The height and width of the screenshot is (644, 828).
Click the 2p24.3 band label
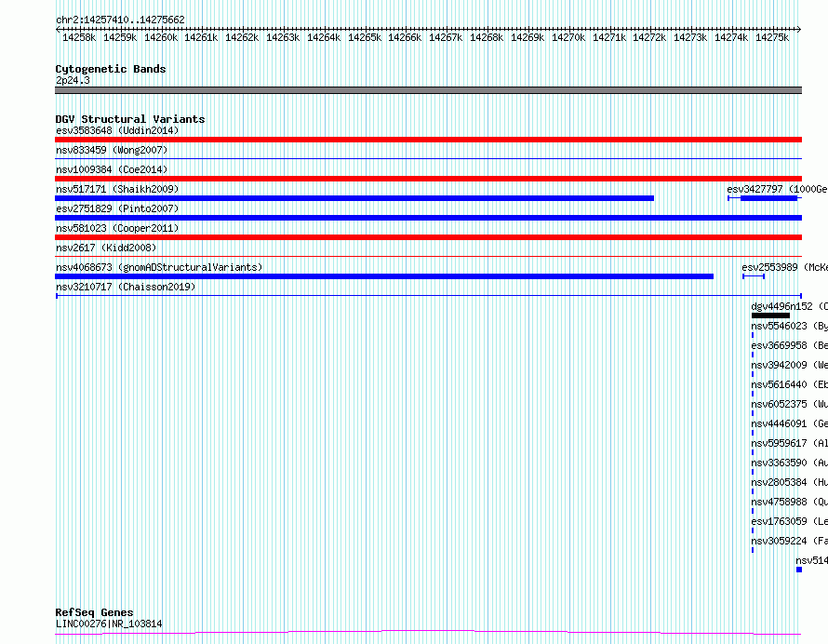coord(73,80)
